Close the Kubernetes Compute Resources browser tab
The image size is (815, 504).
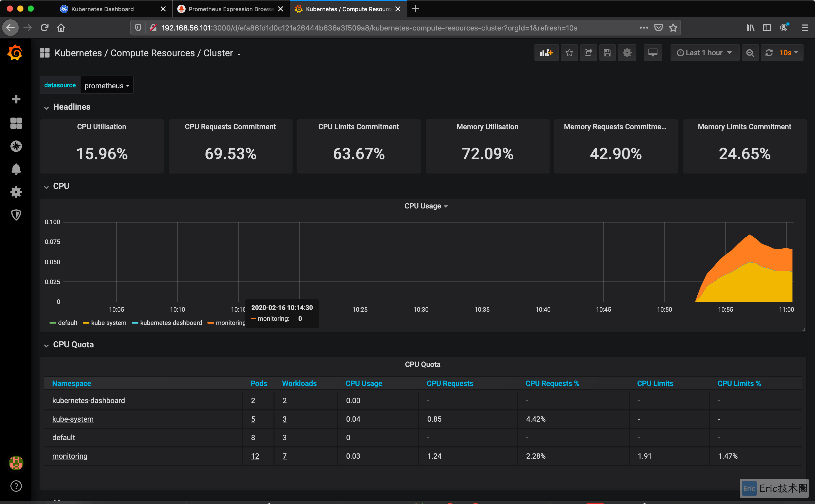[x=398, y=9]
